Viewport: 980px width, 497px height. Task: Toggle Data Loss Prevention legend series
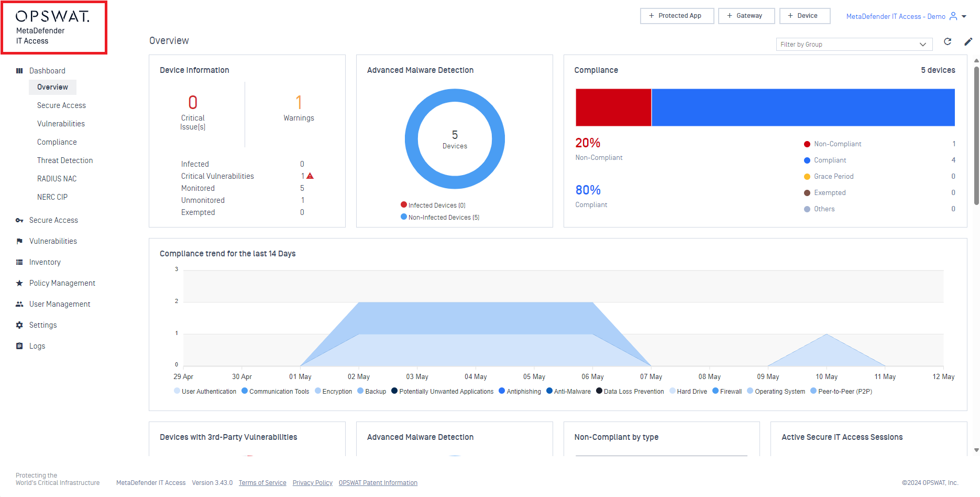pyautogui.click(x=630, y=391)
